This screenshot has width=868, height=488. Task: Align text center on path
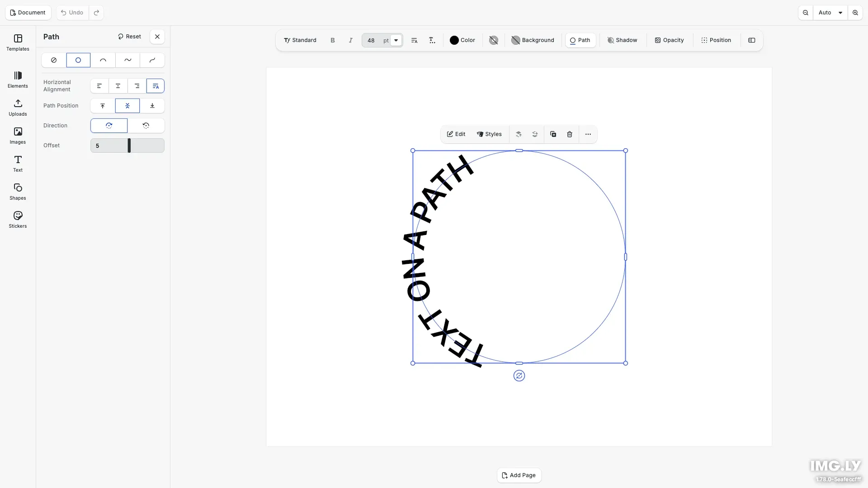click(x=118, y=86)
